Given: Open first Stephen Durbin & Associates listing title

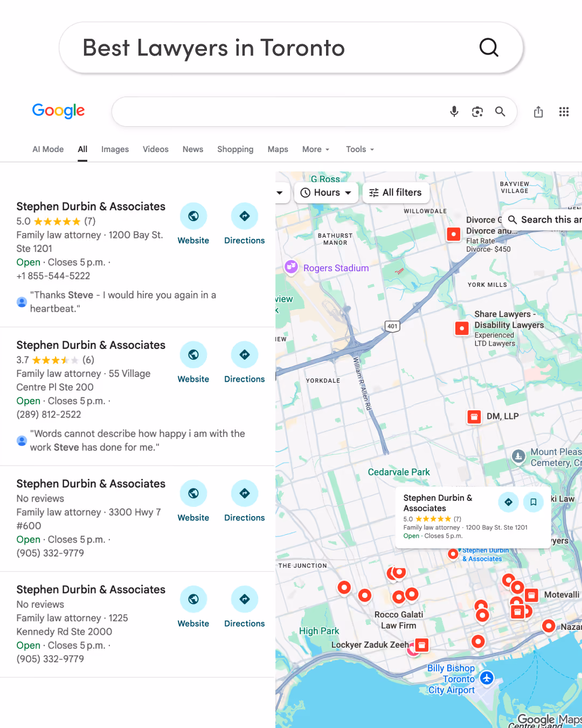Looking at the screenshot, I should (91, 207).
